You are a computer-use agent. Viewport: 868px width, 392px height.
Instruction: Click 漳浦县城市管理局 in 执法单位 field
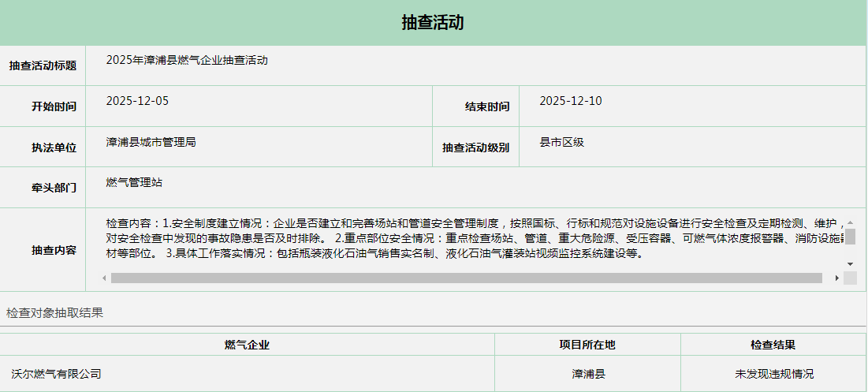click(x=151, y=142)
